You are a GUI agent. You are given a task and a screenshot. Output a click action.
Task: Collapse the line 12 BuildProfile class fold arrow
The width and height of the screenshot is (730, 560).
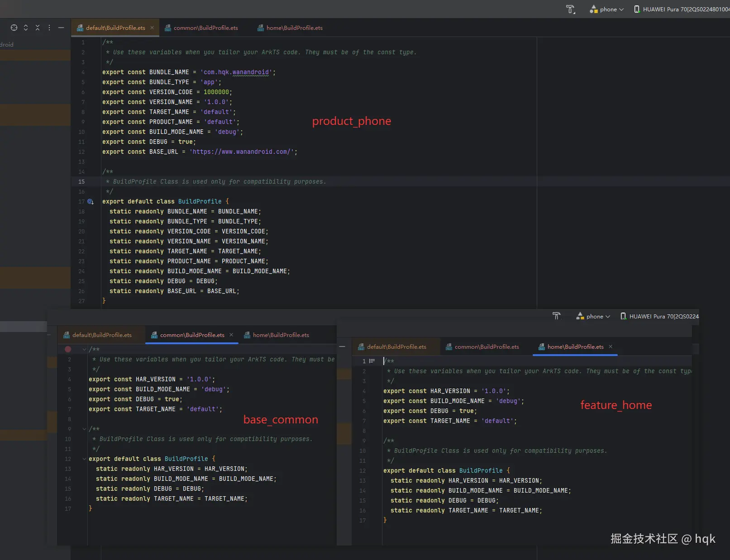pyautogui.click(x=84, y=459)
